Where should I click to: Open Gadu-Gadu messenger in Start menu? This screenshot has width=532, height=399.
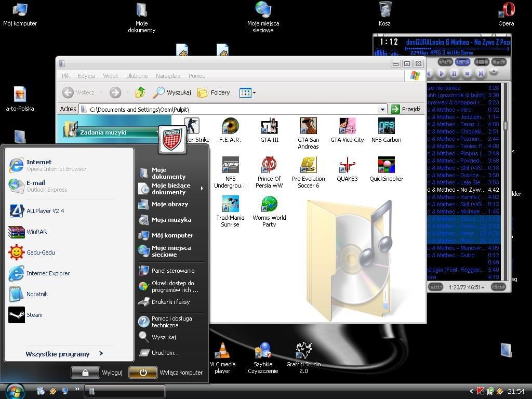point(32,252)
